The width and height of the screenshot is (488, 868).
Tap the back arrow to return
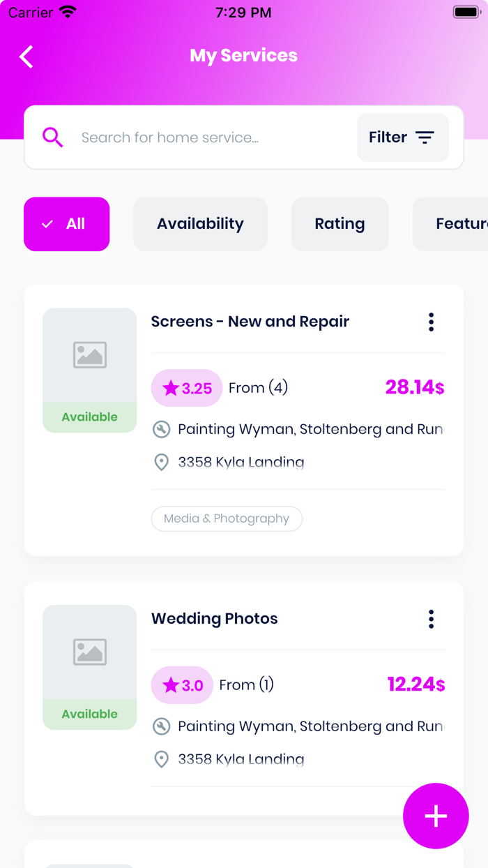26,57
